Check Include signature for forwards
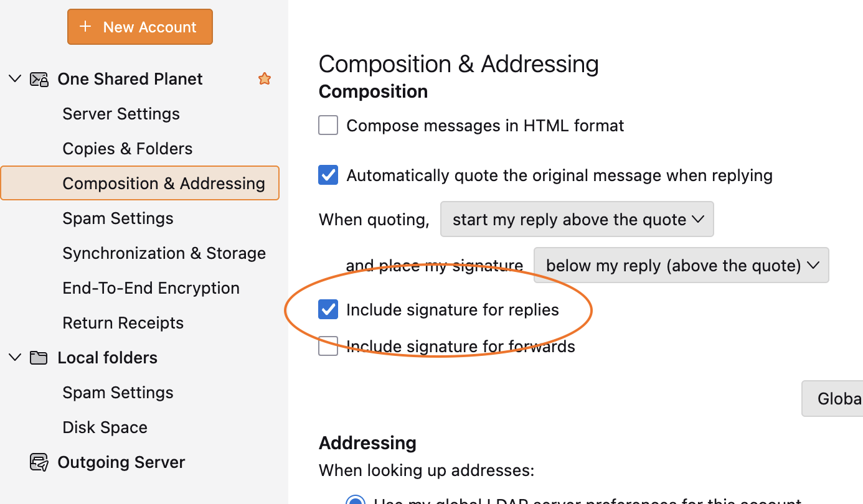The width and height of the screenshot is (863, 504). click(x=328, y=346)
